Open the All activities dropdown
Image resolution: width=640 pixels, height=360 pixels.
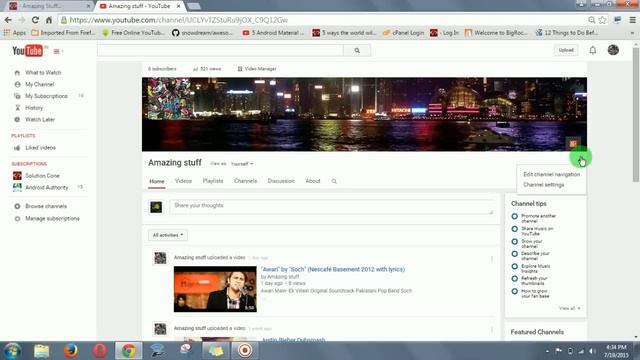168,235
